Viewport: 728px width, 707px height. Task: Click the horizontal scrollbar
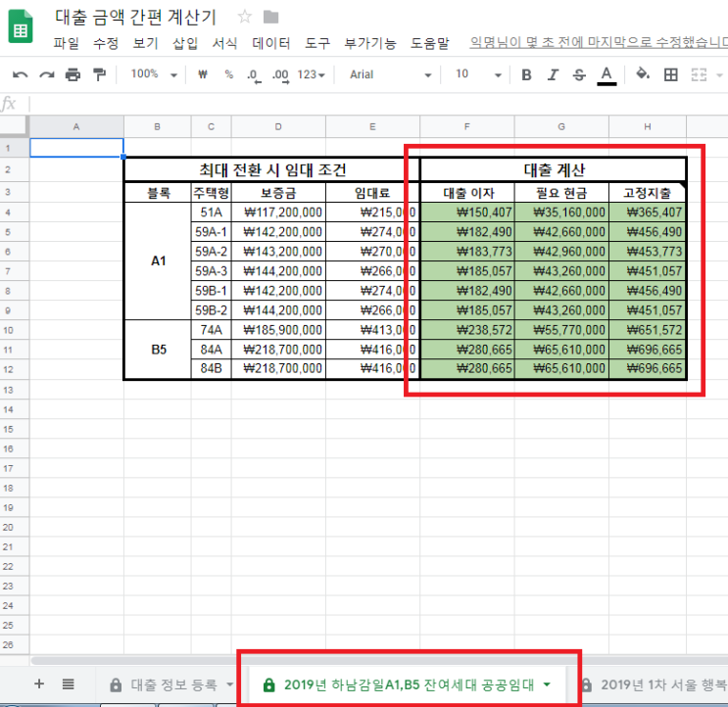[x=379, y=660]
